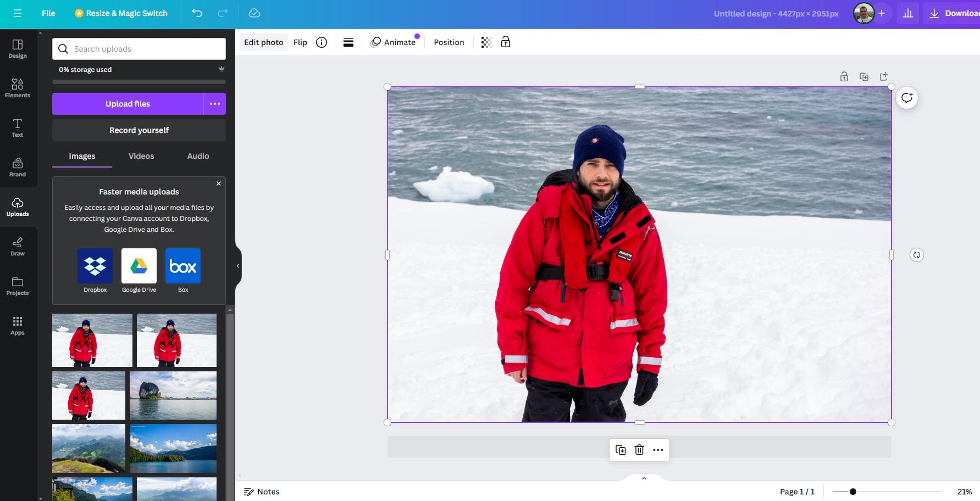Click Edit photo
980x501 pixels.
tap(264, 42)
